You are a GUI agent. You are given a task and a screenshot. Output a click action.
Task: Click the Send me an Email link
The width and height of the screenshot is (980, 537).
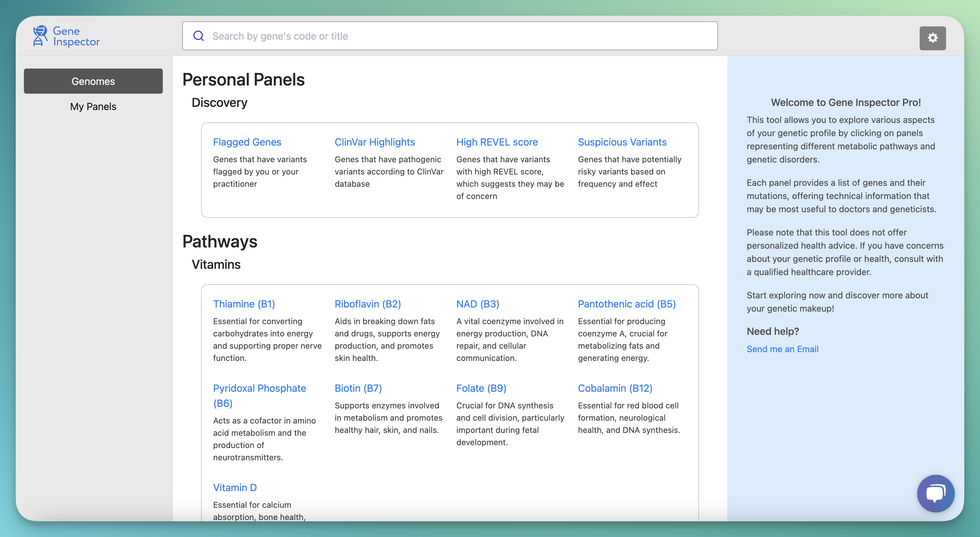(782, 349)
